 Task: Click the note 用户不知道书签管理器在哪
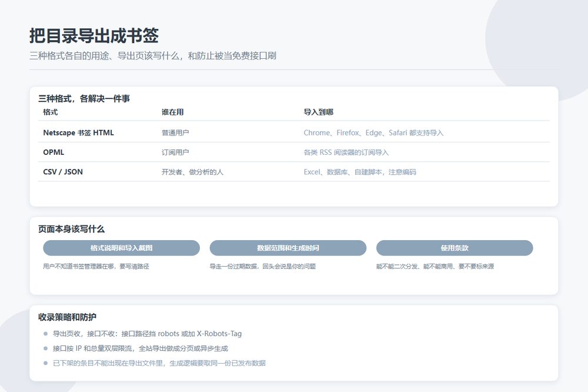tap(96, 266)
